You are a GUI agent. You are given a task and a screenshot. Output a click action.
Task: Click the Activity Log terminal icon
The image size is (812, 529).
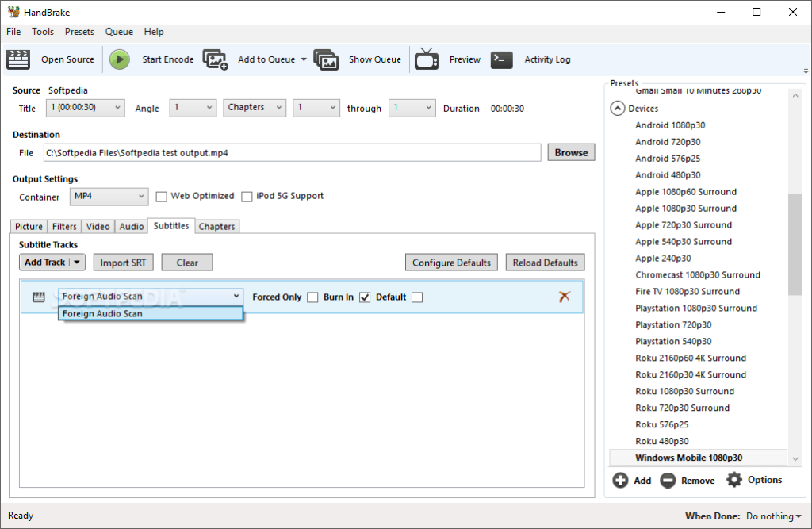501,59
